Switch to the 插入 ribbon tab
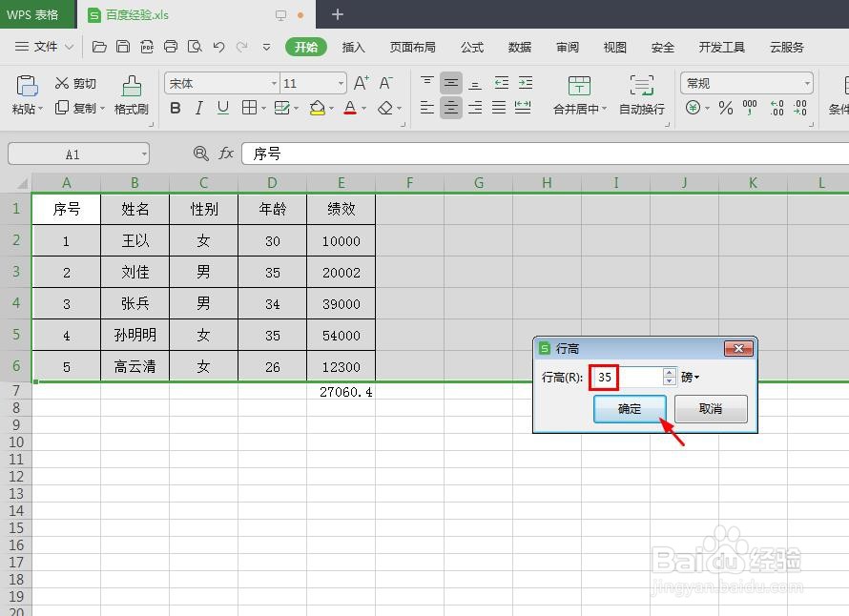Viewport: 849px width, 616px height. (x=353, y=47)
